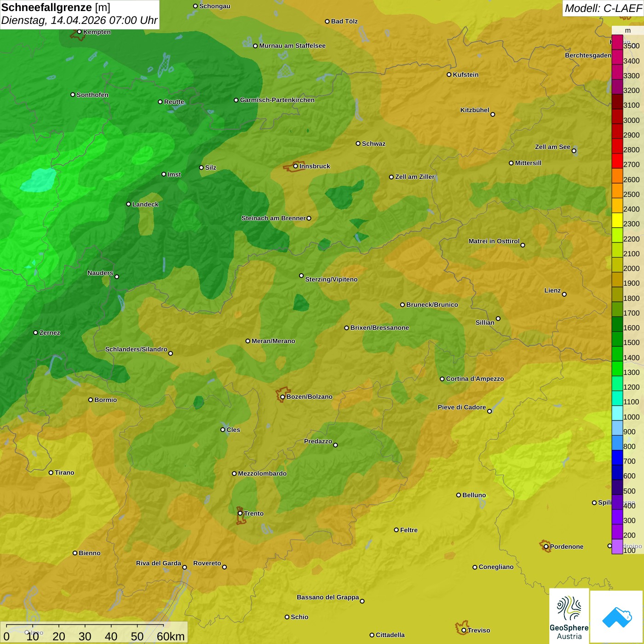Click the 'Berchtesgaden' town label
Viewport: 644px width, 644px height.
(588, 55)
